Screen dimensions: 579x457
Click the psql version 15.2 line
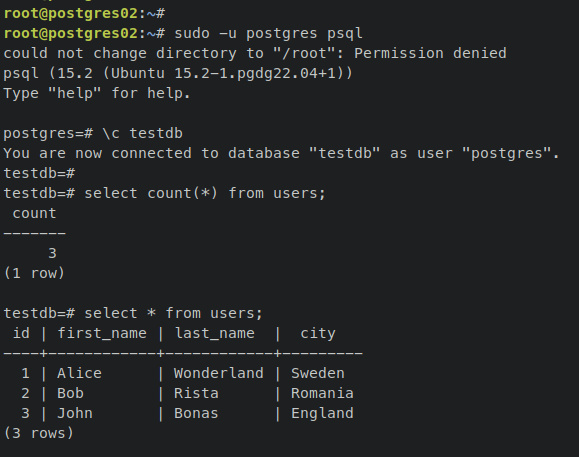point(178,73)
